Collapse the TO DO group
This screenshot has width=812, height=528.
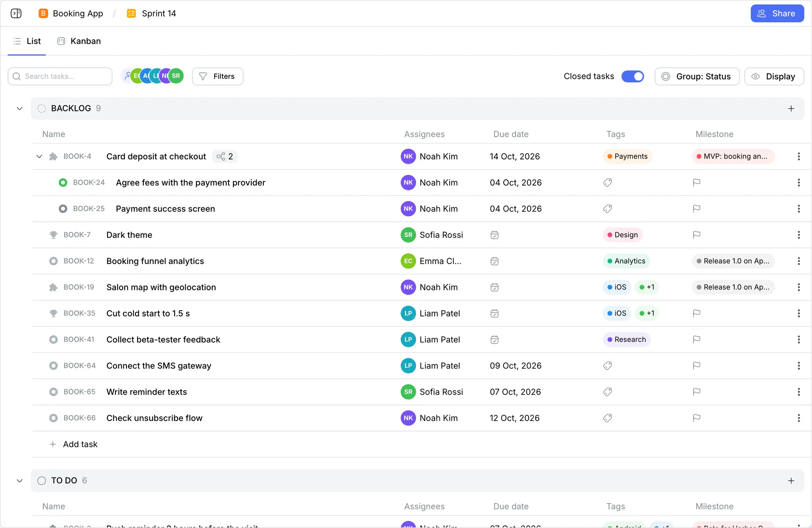click(19, 481)
